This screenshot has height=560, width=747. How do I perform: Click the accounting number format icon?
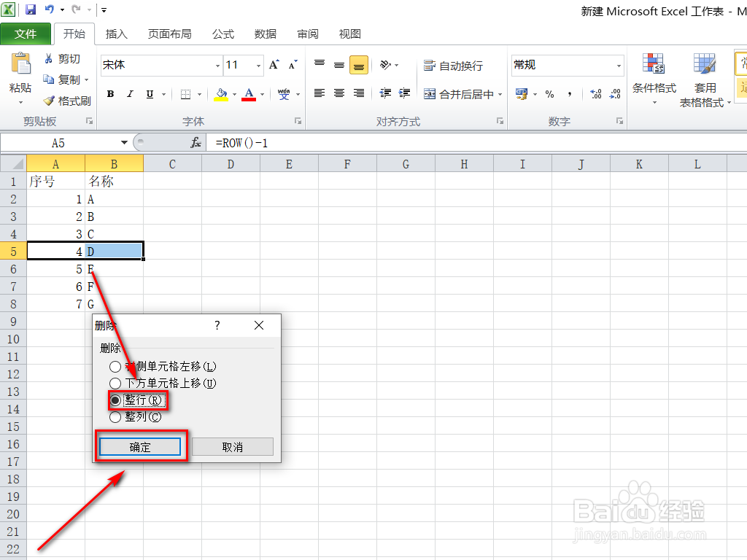click(522, 94)
